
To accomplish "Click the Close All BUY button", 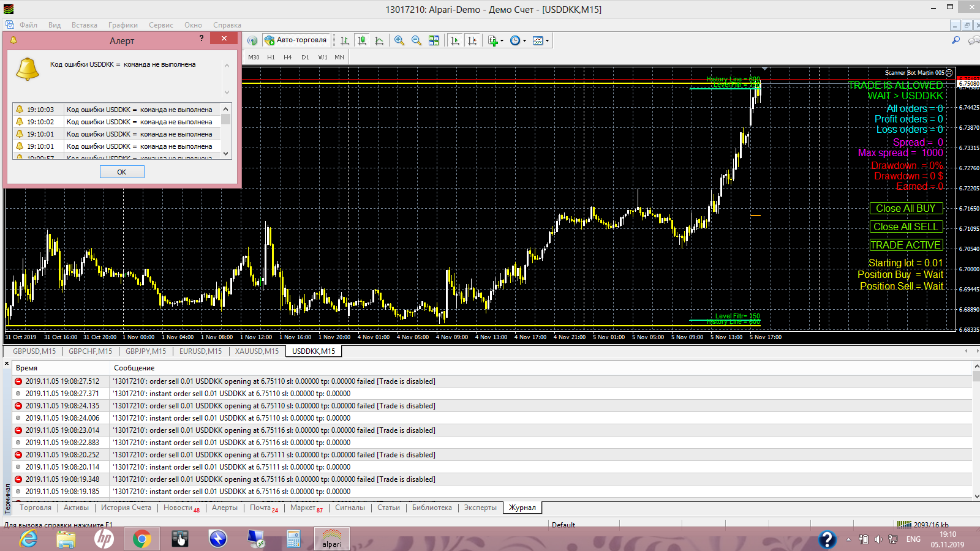I will (906, 208).
